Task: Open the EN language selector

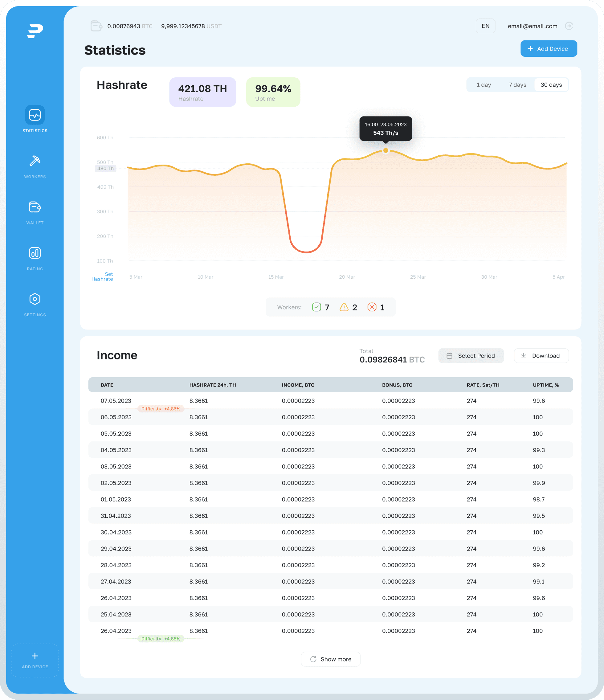Action: coord(485,26)
